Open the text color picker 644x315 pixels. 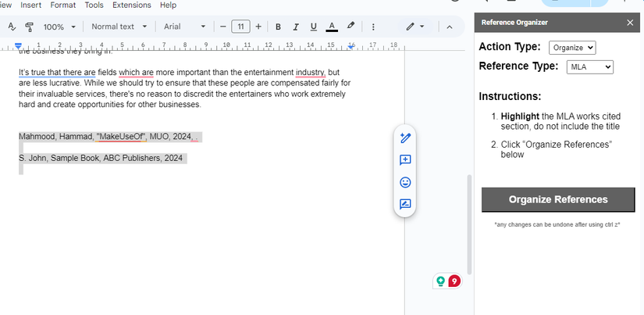pyautogui.click(x=332, y=27)
